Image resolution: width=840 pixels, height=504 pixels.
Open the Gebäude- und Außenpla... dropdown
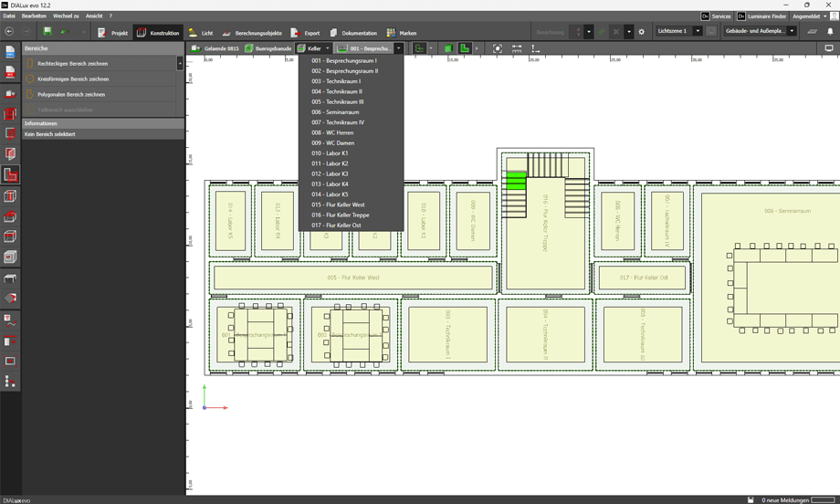coord(792,32)
